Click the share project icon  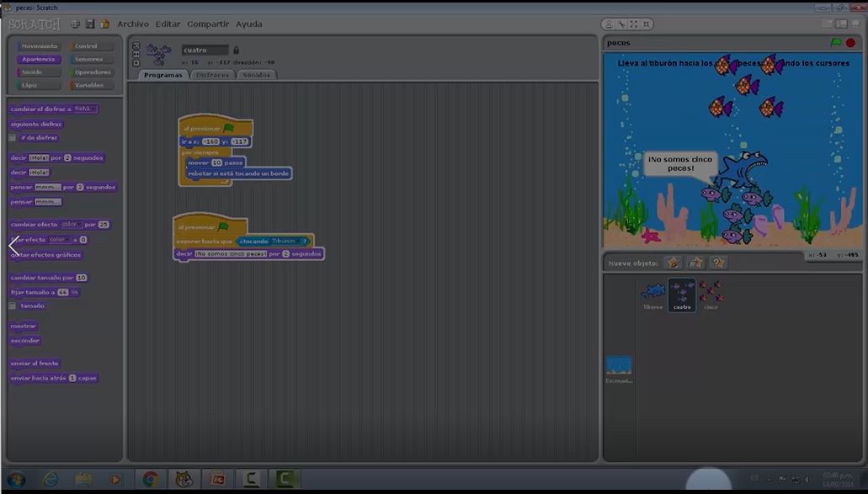104,24
